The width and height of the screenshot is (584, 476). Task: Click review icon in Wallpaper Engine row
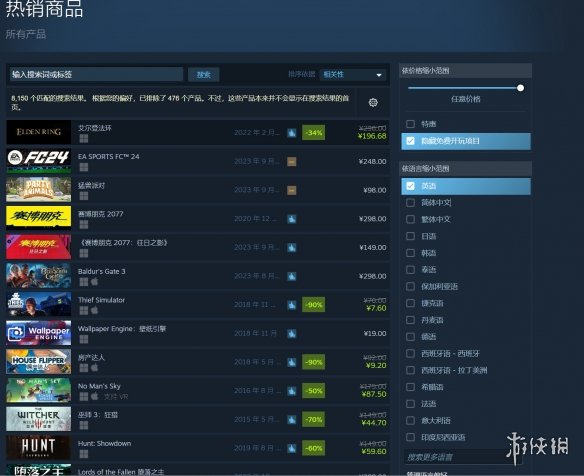pyautogui.click(x=292, y=333)
